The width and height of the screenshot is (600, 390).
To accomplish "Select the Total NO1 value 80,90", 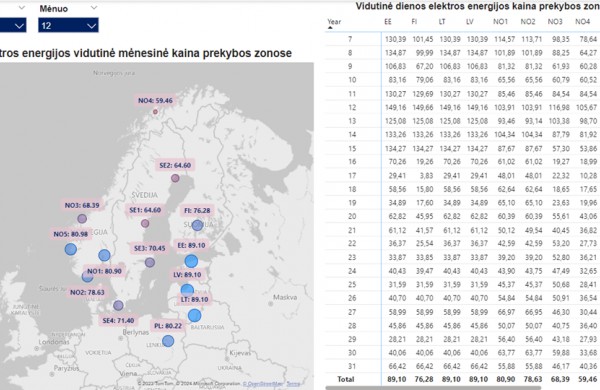I will tap(504, 379).
